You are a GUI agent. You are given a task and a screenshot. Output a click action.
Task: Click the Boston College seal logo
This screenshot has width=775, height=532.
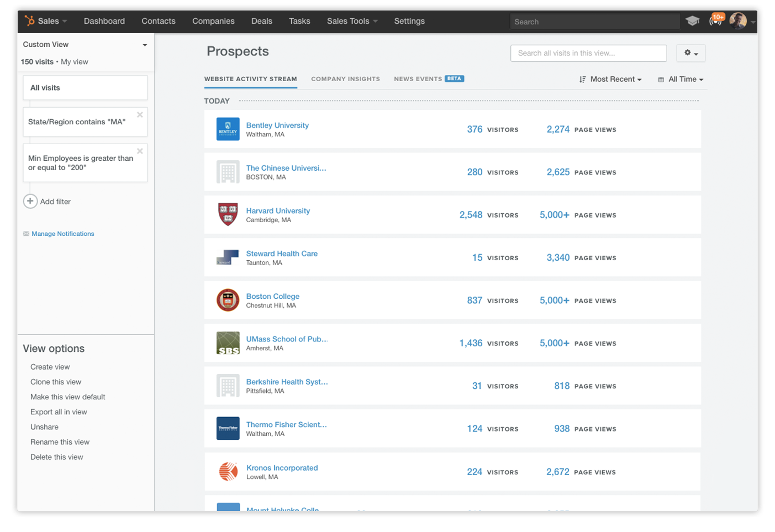pos(228,300)
